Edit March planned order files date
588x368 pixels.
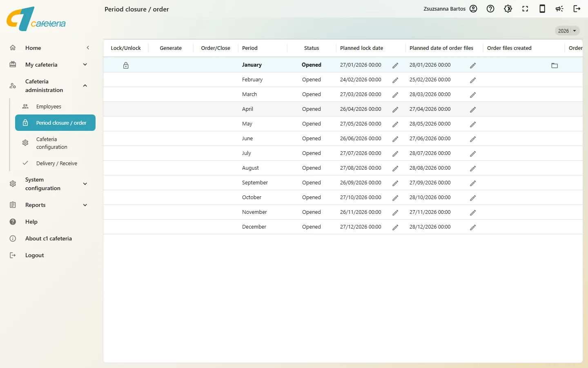[x=473, y=95]
